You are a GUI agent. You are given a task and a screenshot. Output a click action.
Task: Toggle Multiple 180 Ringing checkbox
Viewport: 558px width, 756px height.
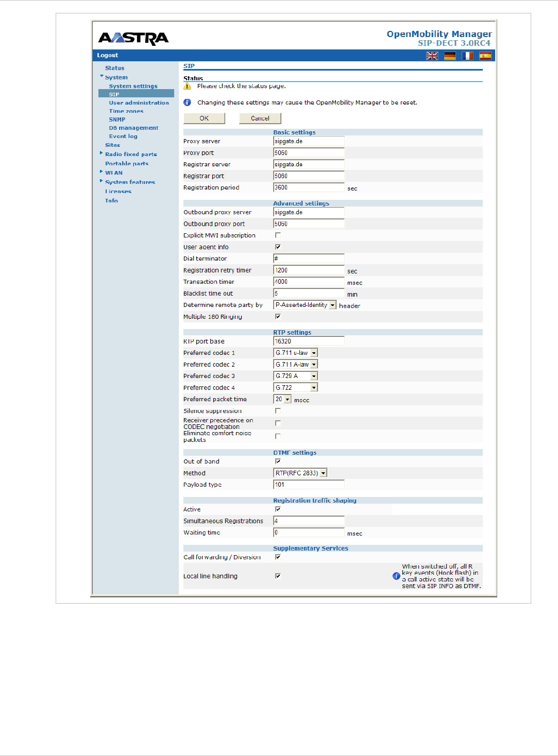point(278,317)
